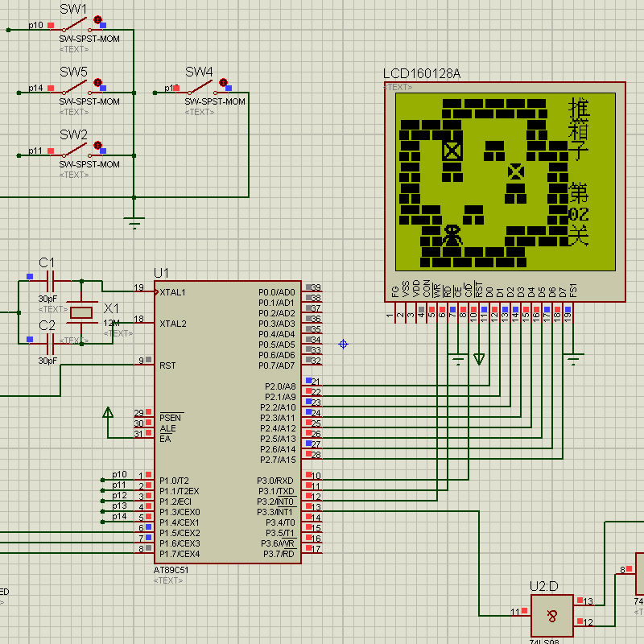Select the SW2 label

pos(73,134)
